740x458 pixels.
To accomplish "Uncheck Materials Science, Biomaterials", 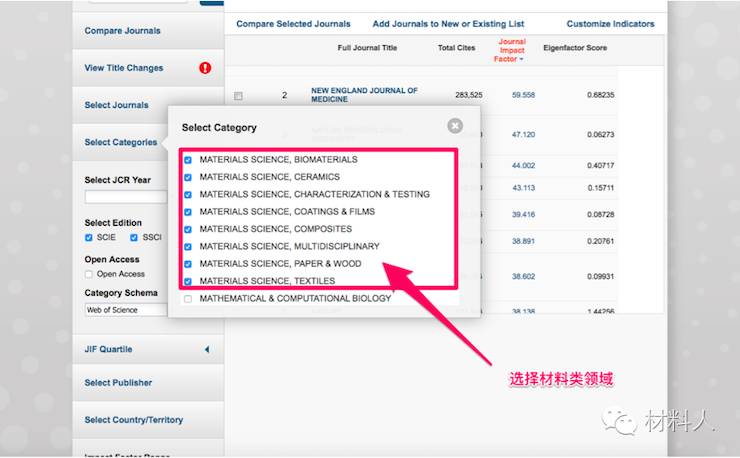I will point(188,160).
